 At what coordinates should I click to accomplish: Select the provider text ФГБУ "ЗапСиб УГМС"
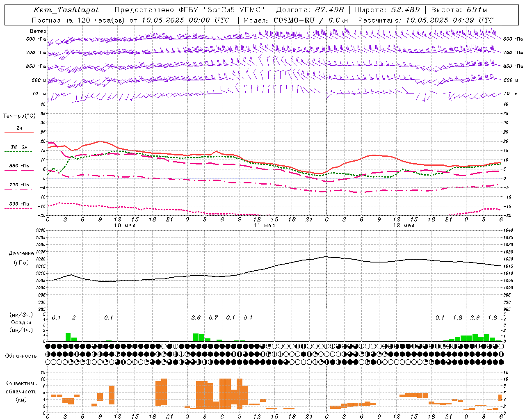pos(222,10)
